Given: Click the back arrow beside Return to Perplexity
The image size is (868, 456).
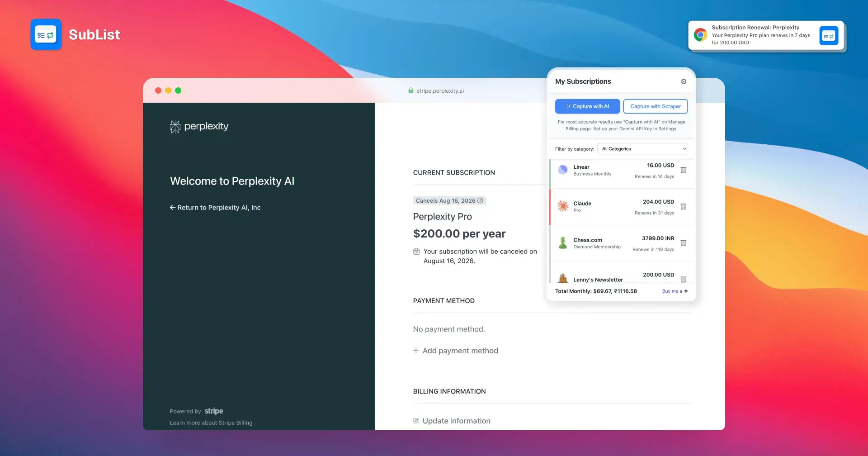Looking at the screenshot, I should 173,208.
